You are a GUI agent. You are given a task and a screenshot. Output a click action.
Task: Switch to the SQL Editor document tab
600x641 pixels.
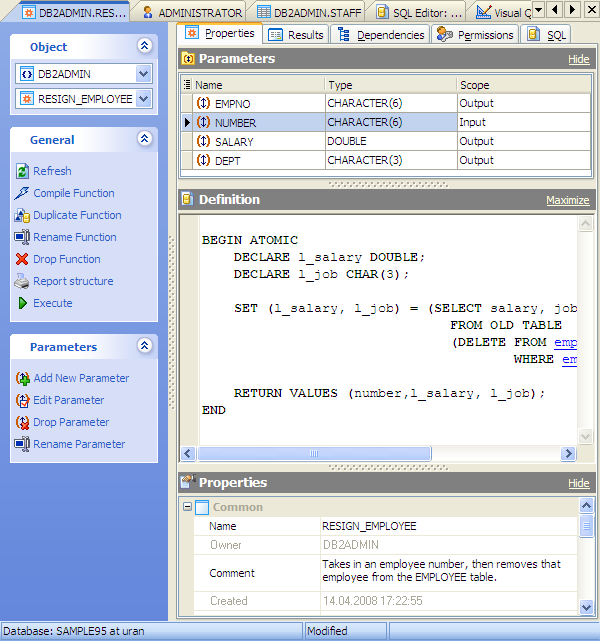pyautogui.click(x=419, y=13)
